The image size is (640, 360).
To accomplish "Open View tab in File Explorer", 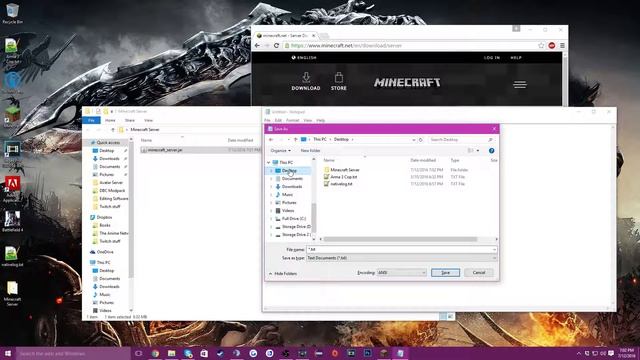I will click(x=148, y=120).
